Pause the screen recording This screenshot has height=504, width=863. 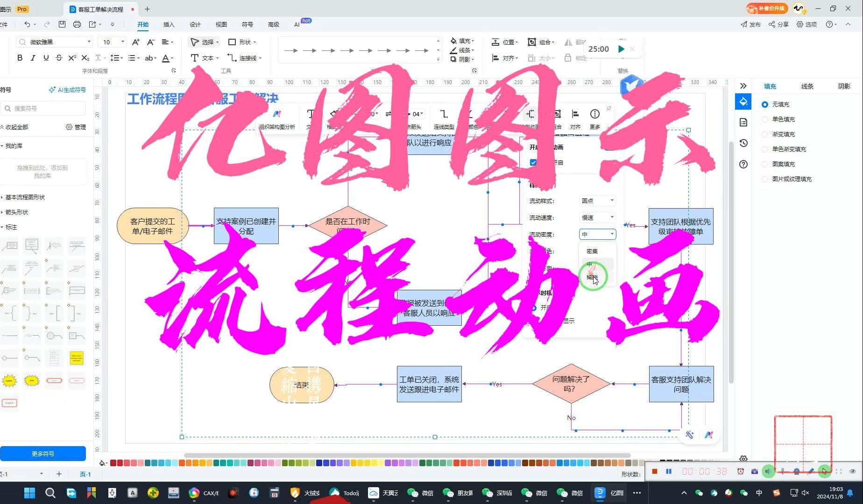(669, 471)
